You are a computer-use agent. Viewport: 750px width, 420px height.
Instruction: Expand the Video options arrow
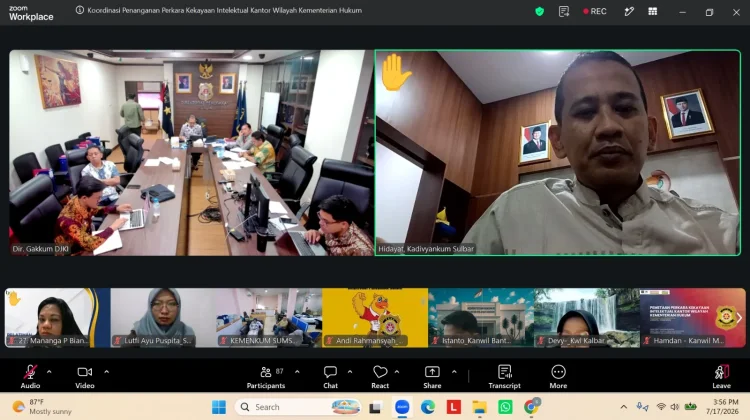tap(106, 372)
